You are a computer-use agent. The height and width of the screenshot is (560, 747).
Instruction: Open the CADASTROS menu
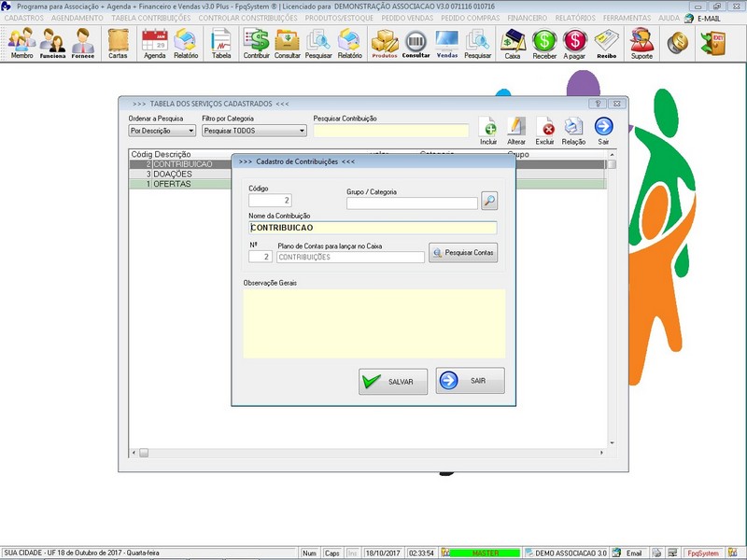click(x=24, y=18)
